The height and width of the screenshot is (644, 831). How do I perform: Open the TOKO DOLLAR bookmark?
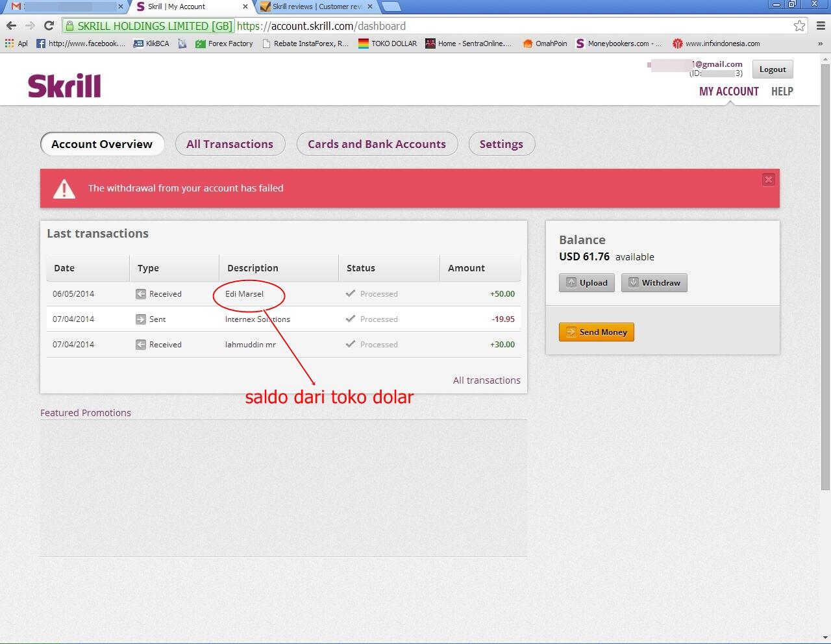pos(387,43)
